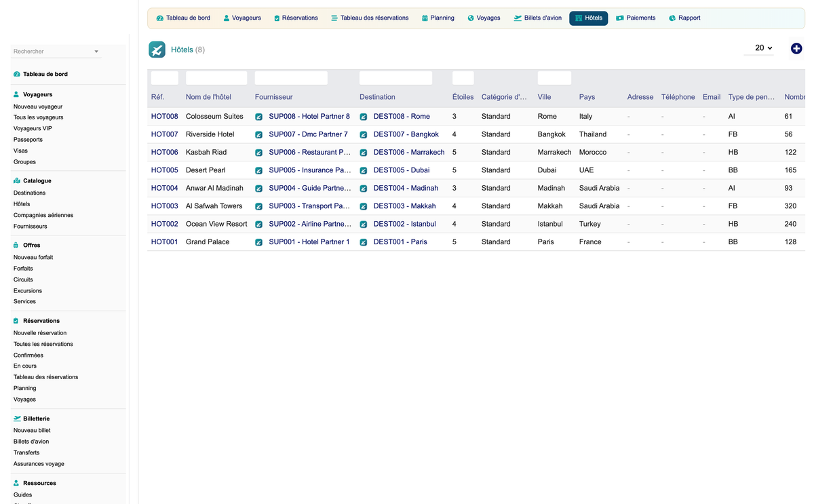814x504 pixels.
Task: Click the Réservations sidebar section icon
Action: [16, 321]
